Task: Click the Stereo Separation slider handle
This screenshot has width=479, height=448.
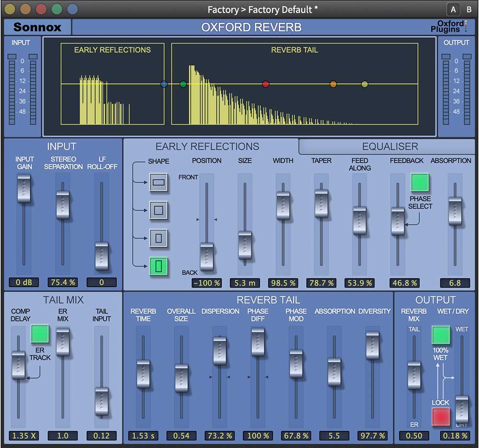Action: [x=63, y=205]
